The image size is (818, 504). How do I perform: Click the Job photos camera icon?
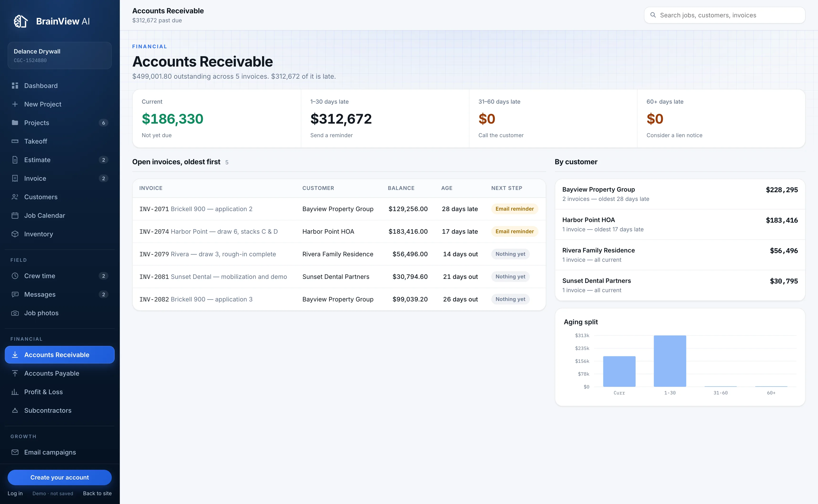pyautogui.click(x=15, y=313)
